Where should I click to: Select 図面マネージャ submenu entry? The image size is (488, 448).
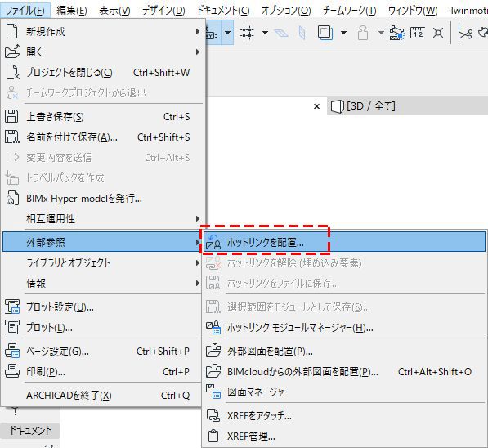pyautogui.click(x=344, y=392)
